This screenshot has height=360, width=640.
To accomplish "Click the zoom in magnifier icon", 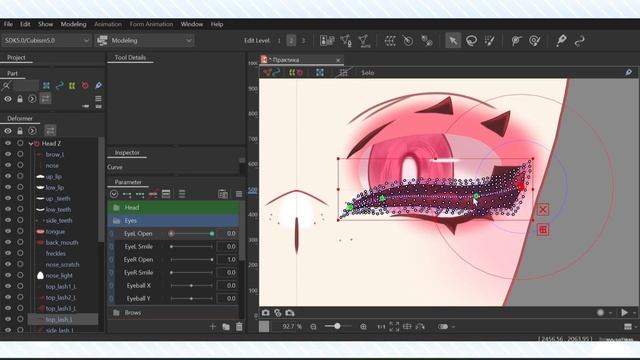I will coord(363,327).
